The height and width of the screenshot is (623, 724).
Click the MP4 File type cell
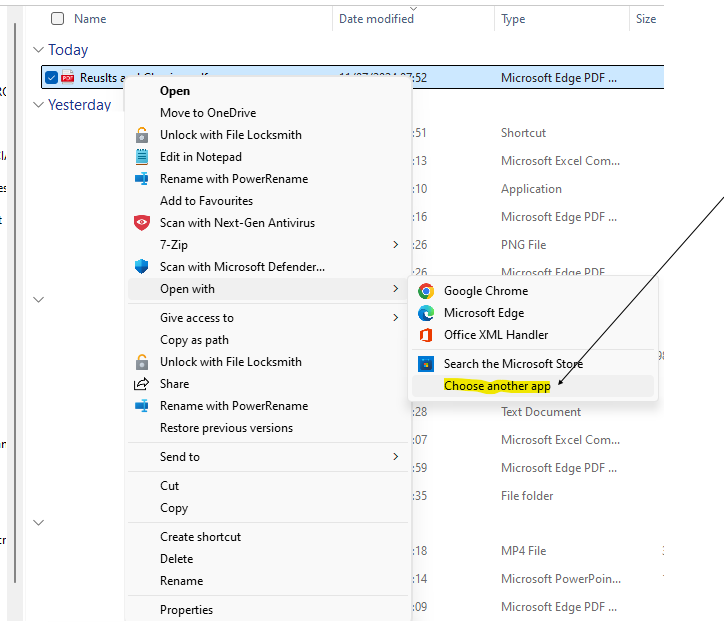(x=524, y=551)
